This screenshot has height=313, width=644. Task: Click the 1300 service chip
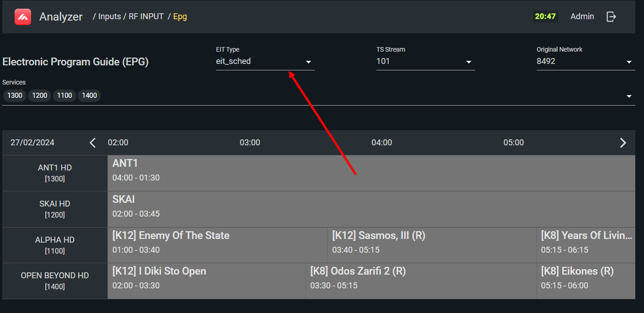pos(15,95)
